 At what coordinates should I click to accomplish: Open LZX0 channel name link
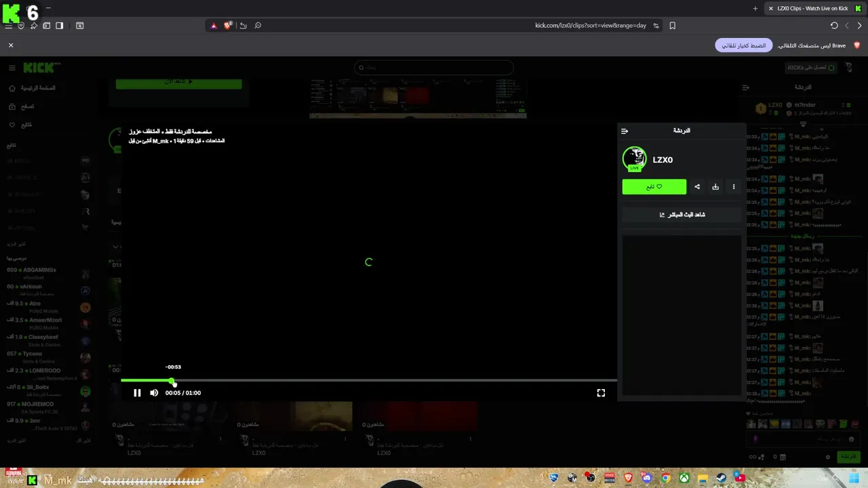(663, 160)
